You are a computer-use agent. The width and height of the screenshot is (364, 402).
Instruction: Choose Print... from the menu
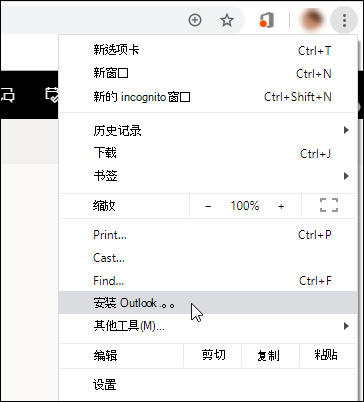point(208,235)
